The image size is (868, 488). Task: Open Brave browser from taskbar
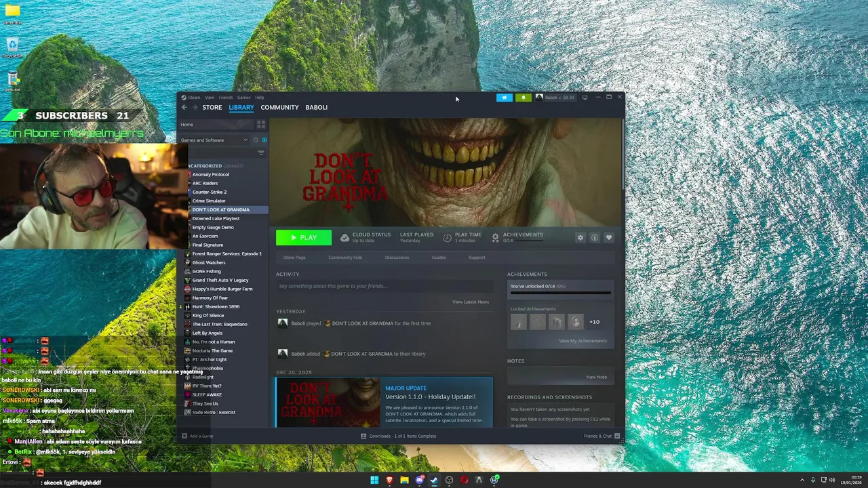point(389,480)
